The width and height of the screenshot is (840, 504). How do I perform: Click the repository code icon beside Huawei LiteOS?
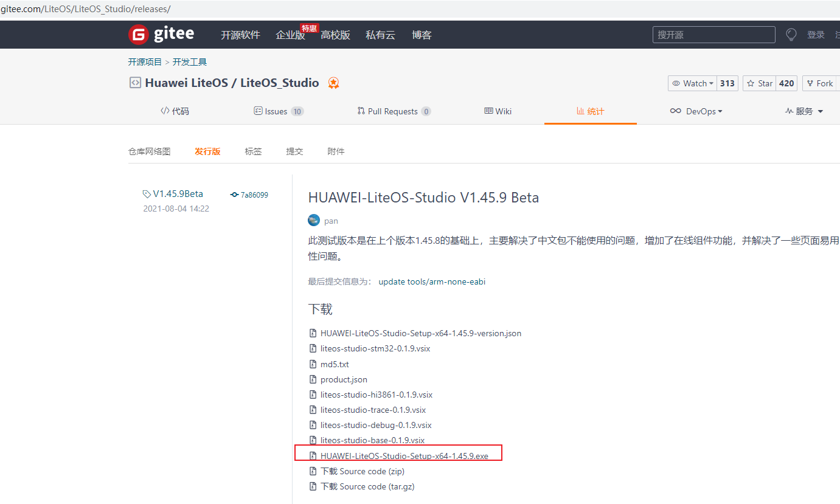(135, 83)
